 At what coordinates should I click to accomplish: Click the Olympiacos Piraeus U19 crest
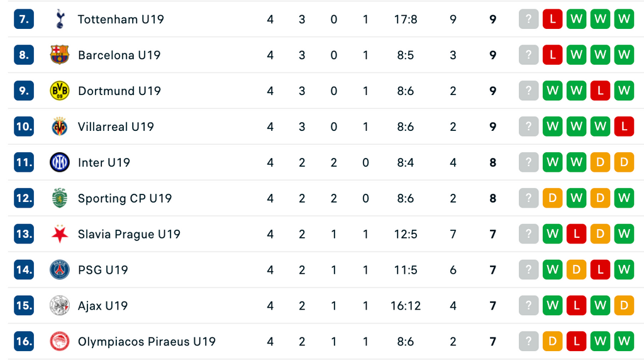(x=60, y=342)
